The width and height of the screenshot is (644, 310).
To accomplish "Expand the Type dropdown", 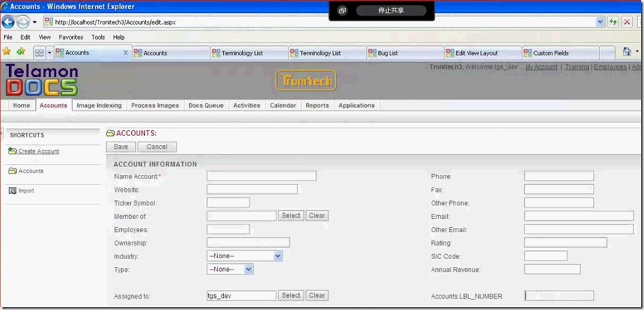I will (x=249, y=270).
